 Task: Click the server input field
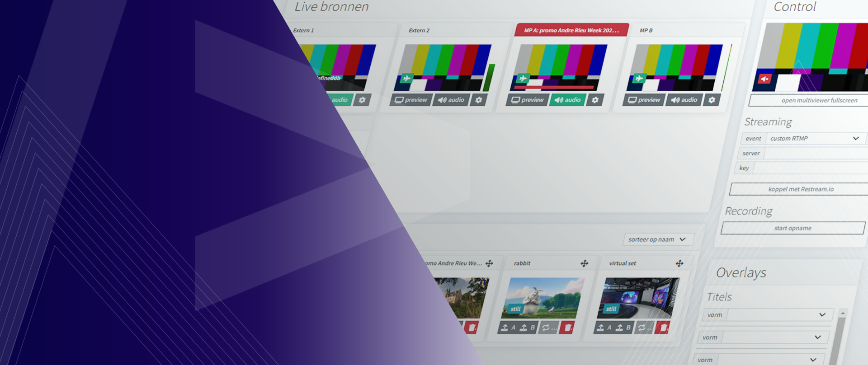[816, 153]
